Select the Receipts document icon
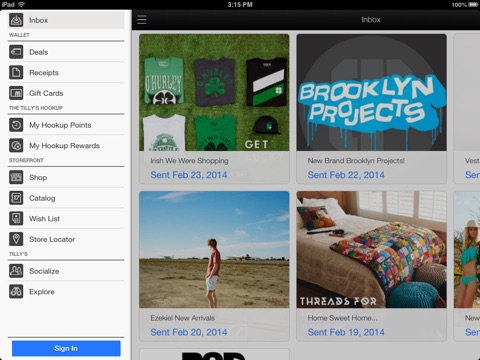Viewport: 480px width, 360px height. coord(16,73)
